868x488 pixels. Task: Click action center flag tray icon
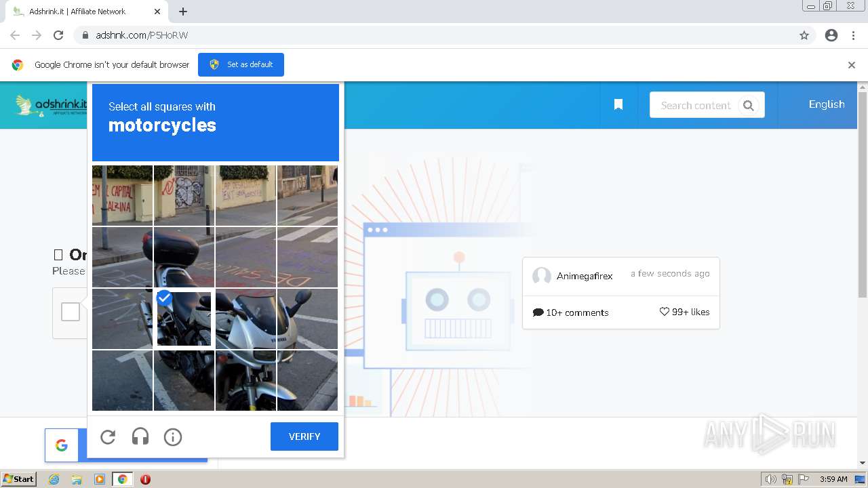804,479
